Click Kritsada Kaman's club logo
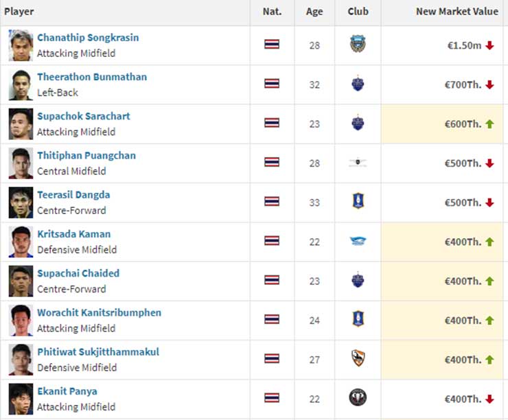 coord(358,241)
